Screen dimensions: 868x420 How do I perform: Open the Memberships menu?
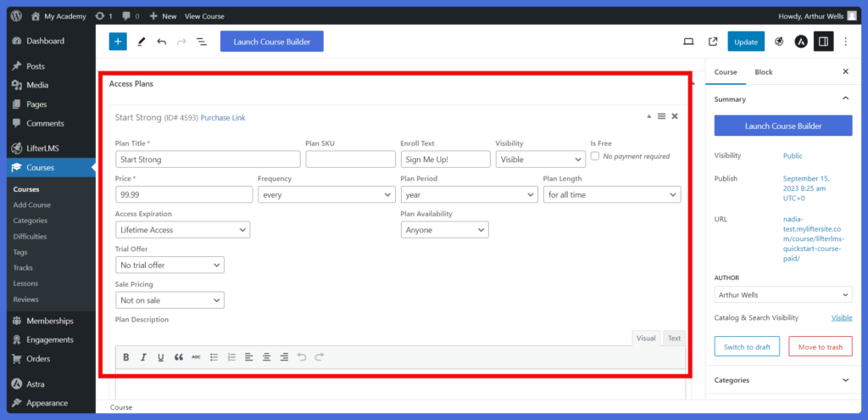[x=51, y=321]
